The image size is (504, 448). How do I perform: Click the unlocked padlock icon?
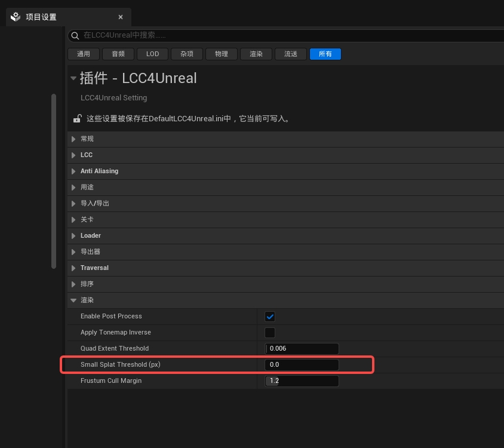click(x=78, y=118)
